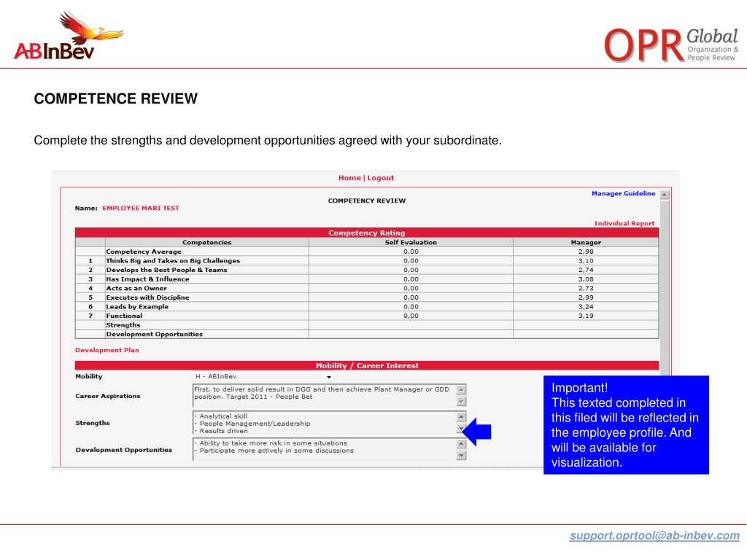The height and width of the screenshot is (560, 747).
Task: Open the Home link
Action: [349, 178]
